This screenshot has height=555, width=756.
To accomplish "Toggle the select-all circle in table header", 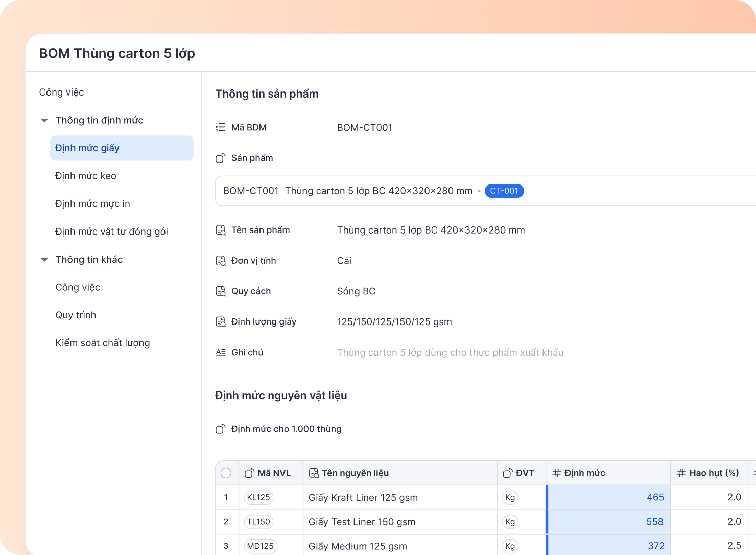I will pos(226,473).
